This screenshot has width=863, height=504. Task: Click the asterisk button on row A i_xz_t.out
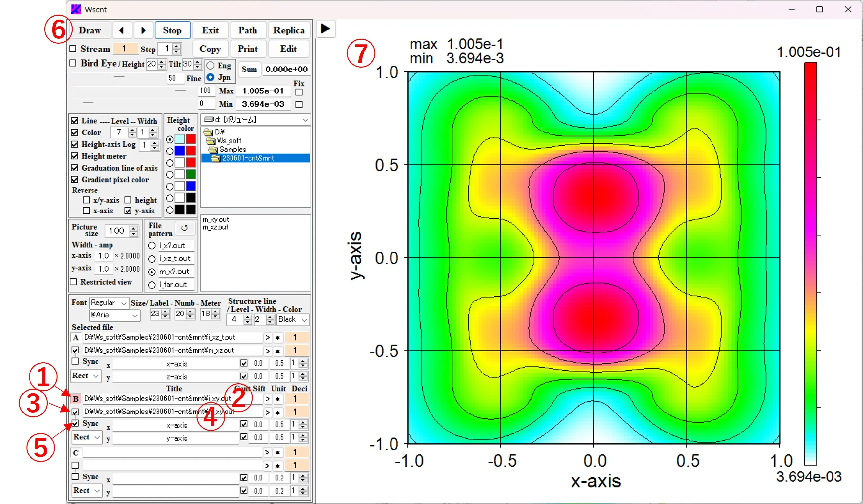point(278,338)
